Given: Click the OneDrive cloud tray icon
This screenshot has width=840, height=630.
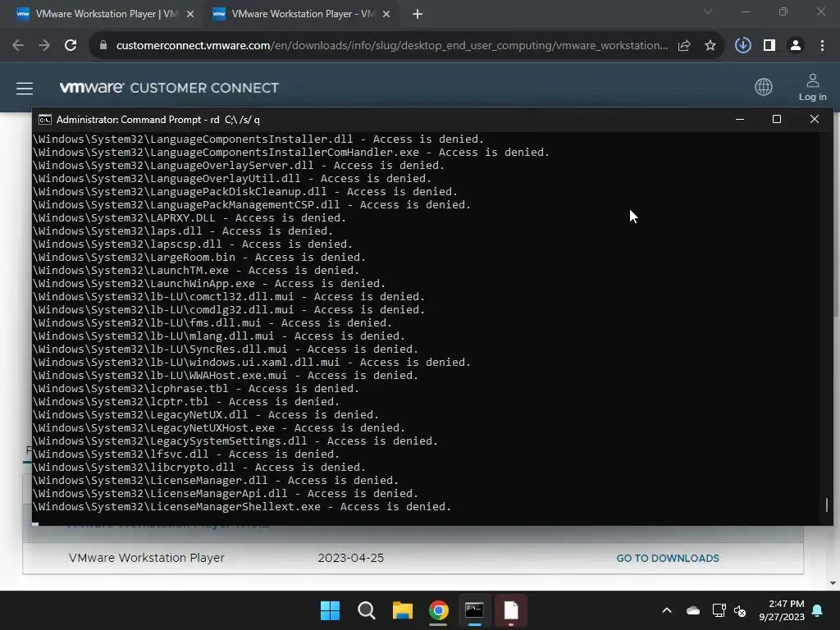Looking at the screenshot, I should (x=693, y=610).
